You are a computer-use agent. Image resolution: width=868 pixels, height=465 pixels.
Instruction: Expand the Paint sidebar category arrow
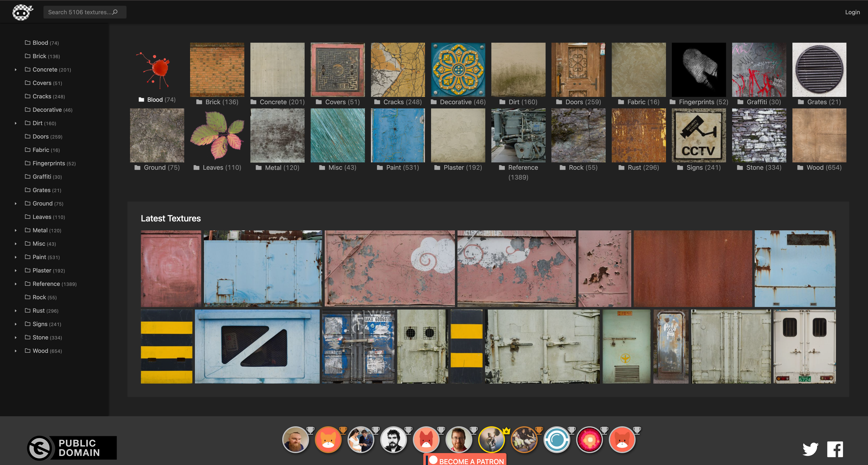point(15,257)
